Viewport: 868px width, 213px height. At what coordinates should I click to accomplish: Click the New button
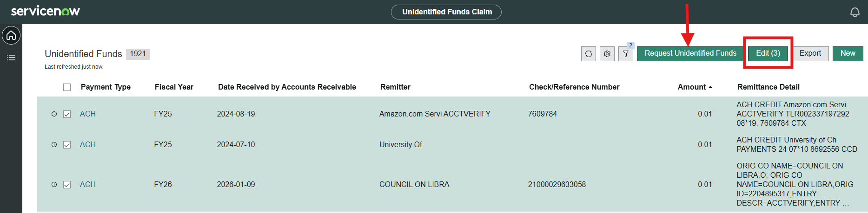[848, 53]
